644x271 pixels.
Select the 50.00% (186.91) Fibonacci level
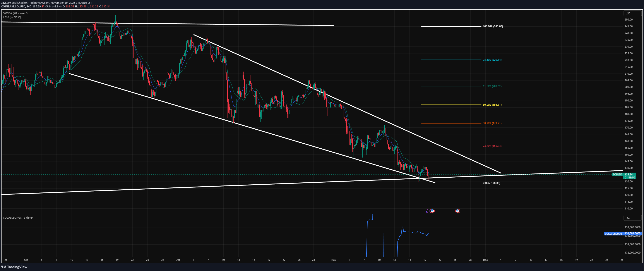pyautogui.click(x=492, y=105)
